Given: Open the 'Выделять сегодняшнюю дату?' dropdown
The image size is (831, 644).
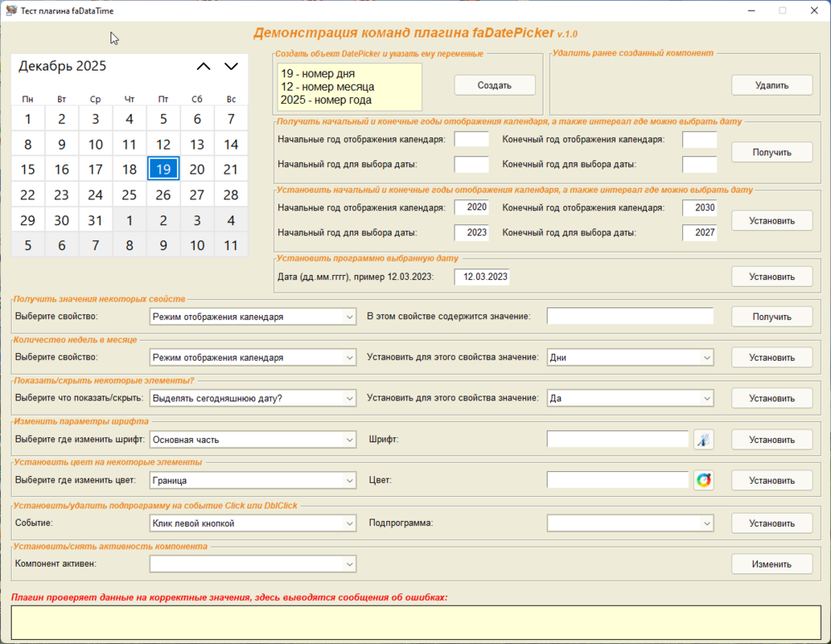Looking at the screenshot, I should [253, 399].
